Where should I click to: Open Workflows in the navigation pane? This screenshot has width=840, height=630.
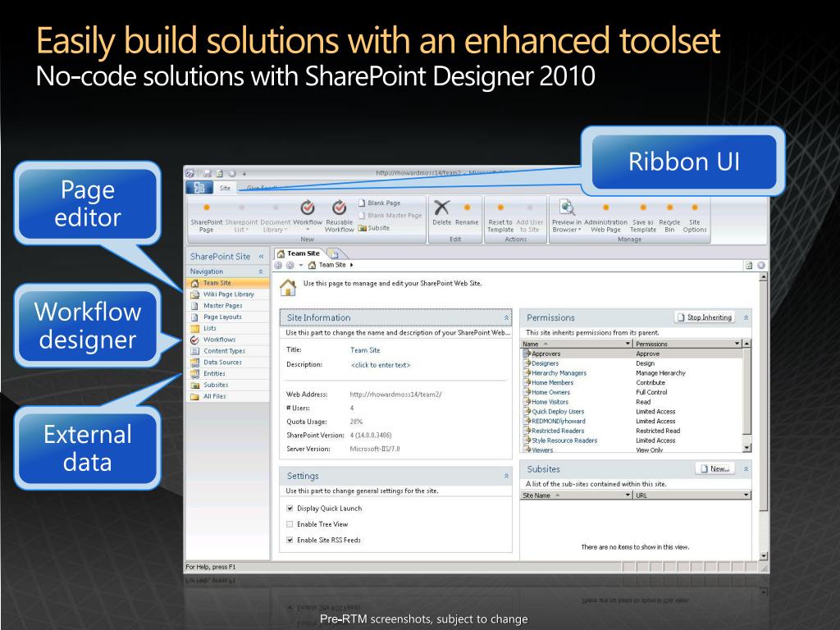(x=228, y=340)
